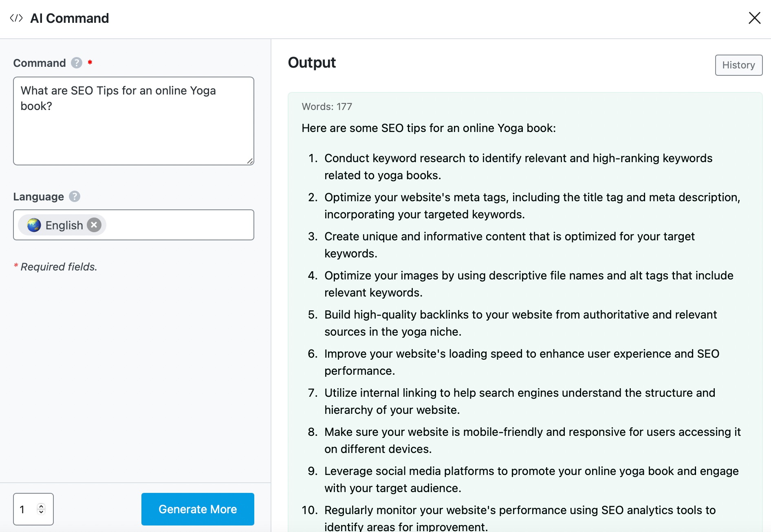This screenshot has height=532, width=771.
Task: Open the Language help tooltip icon
Action: [75, 196]
